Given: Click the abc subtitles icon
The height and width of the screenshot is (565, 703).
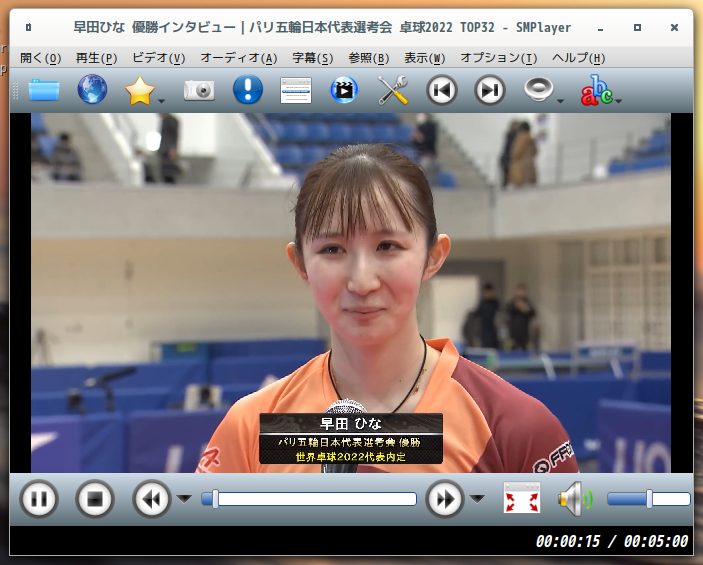Looking at the screenshot, I should click(596, 90).
